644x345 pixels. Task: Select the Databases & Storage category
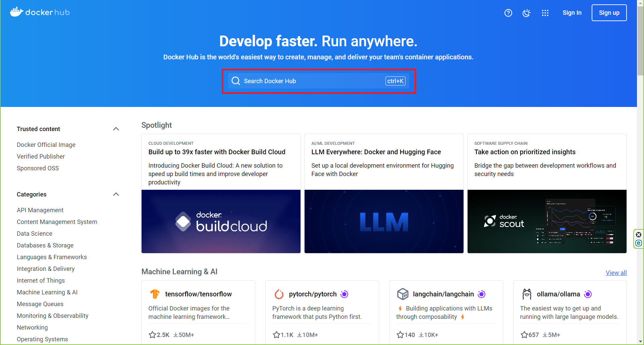click(x=45, y=245)
